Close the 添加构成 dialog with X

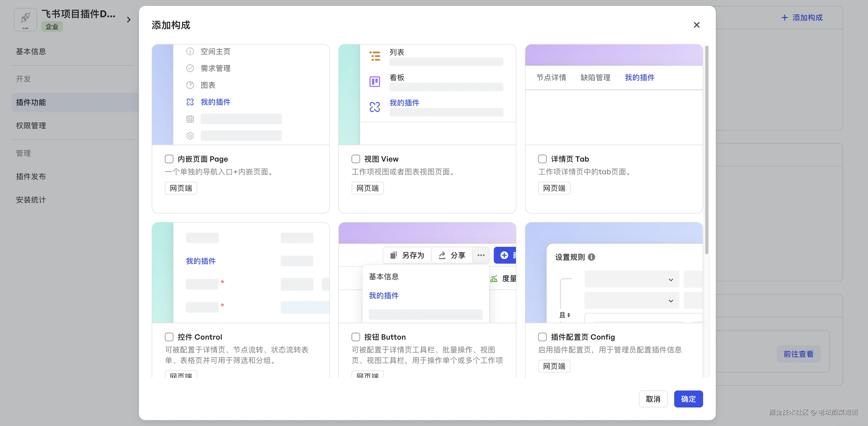(696, 25)
